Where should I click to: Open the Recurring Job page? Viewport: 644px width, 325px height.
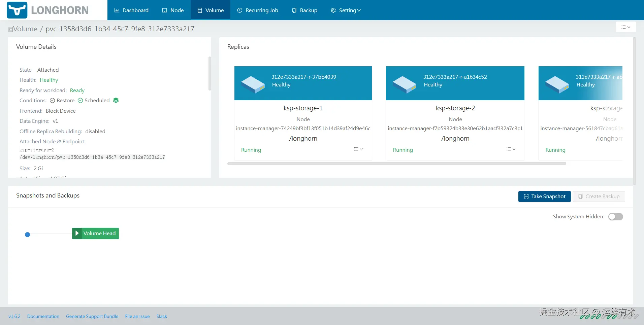click(x=258, y=10)
